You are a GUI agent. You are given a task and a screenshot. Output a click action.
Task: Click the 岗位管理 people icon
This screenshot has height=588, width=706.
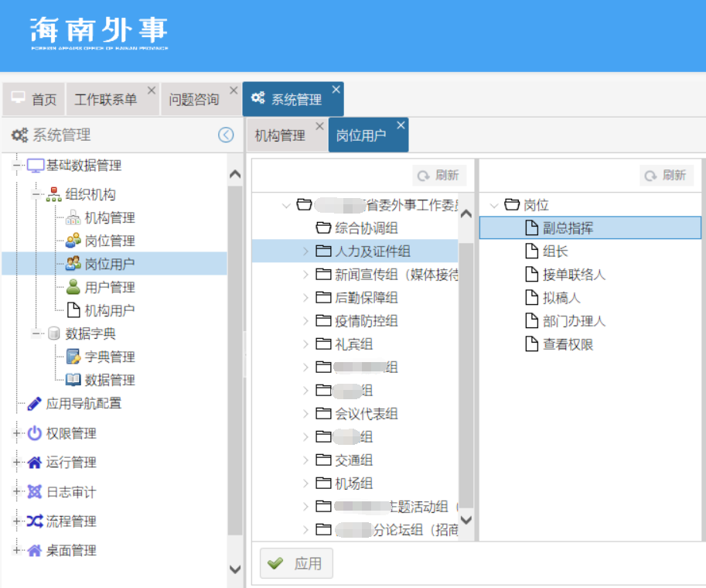click(x=73, y=241)
